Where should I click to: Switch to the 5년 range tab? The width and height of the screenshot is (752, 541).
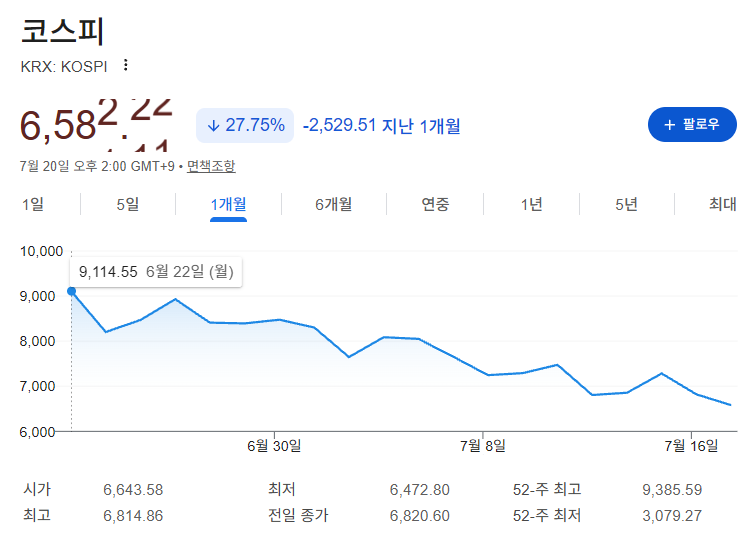point(626,204)
